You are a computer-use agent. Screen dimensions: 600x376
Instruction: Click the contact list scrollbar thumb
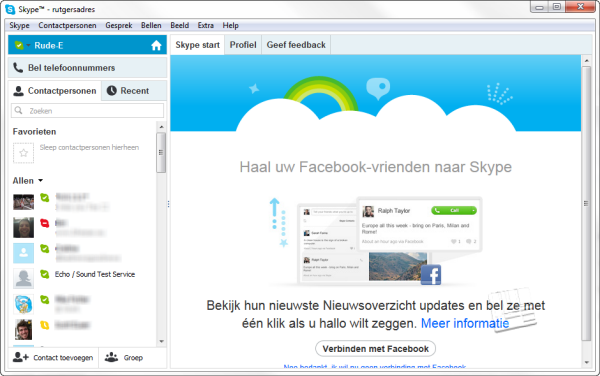pos(161,152)
